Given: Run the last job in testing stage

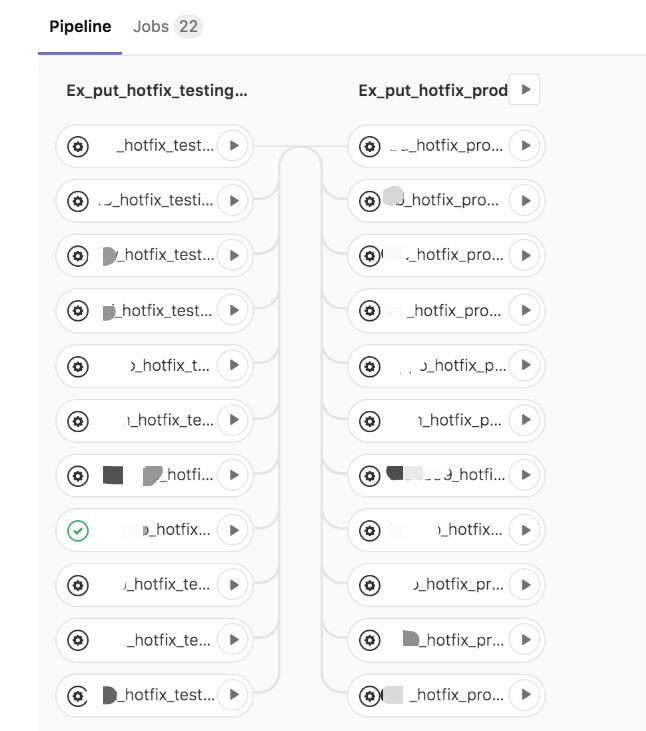Looking at the screenshot, I should (233, 694).
